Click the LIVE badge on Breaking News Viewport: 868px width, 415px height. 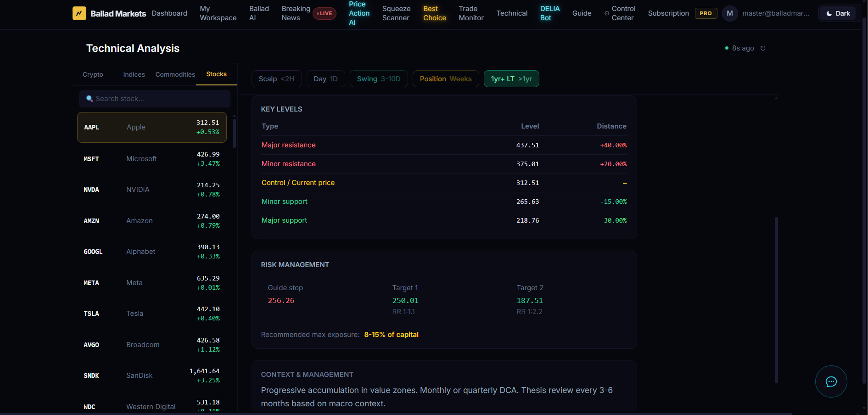[325, 13]
